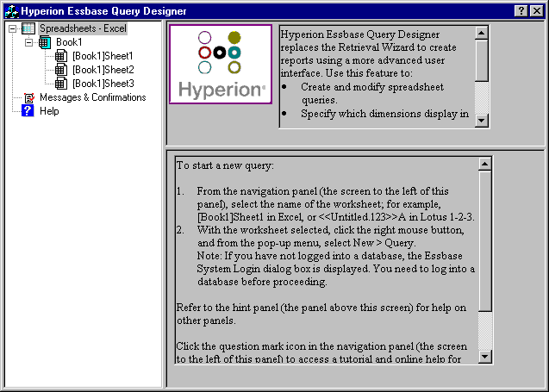
Task: Select the [Book1]Sheet1 label in the tree
Action: pyautogui.click(x=103, y=56)
